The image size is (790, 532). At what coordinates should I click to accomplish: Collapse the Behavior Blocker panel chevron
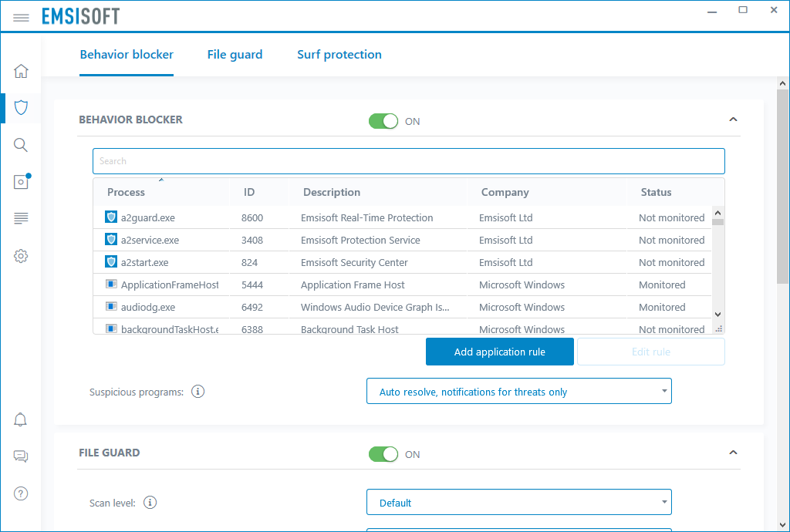pos(733,120)
